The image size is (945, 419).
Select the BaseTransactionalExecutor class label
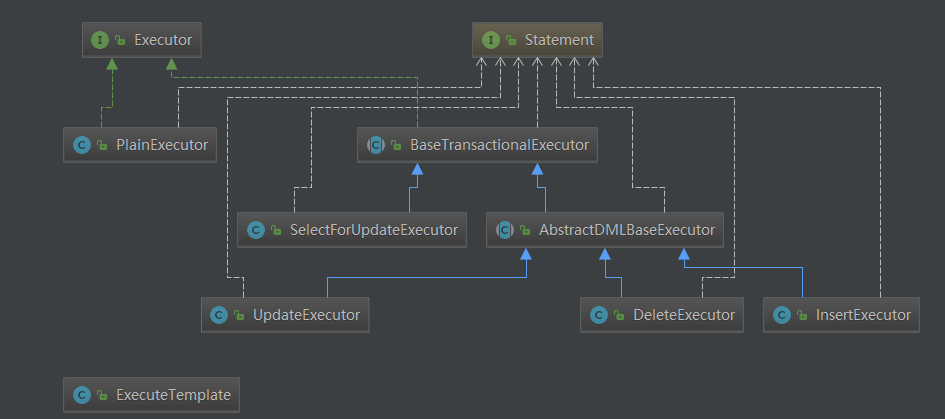click(x=499, y=145)
